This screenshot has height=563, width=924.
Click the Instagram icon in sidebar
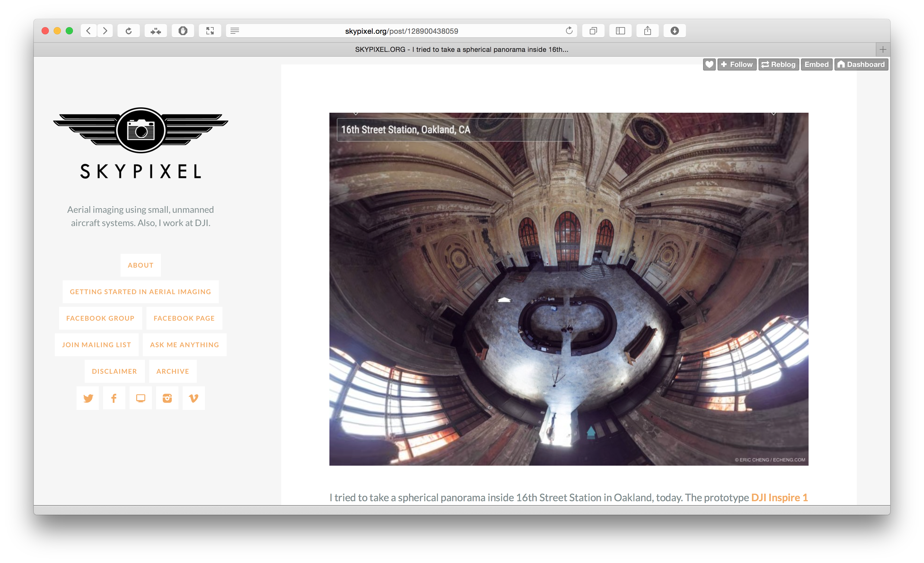tap(167, 398)
